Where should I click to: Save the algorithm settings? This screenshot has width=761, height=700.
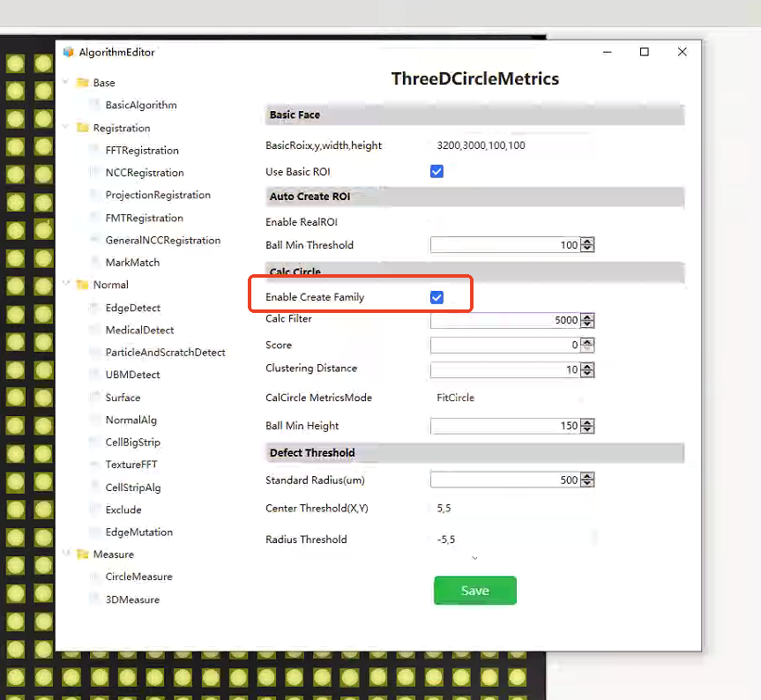click(475, 591)
